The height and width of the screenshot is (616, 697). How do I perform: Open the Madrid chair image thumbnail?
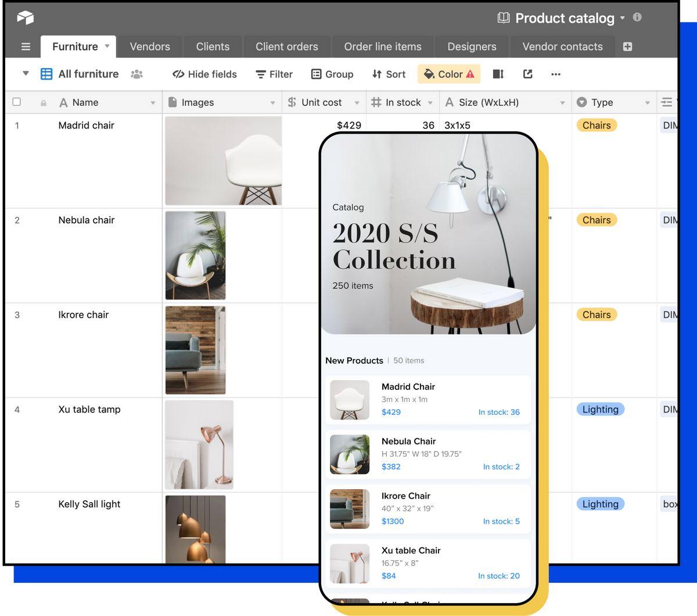[x=223, y=160]
